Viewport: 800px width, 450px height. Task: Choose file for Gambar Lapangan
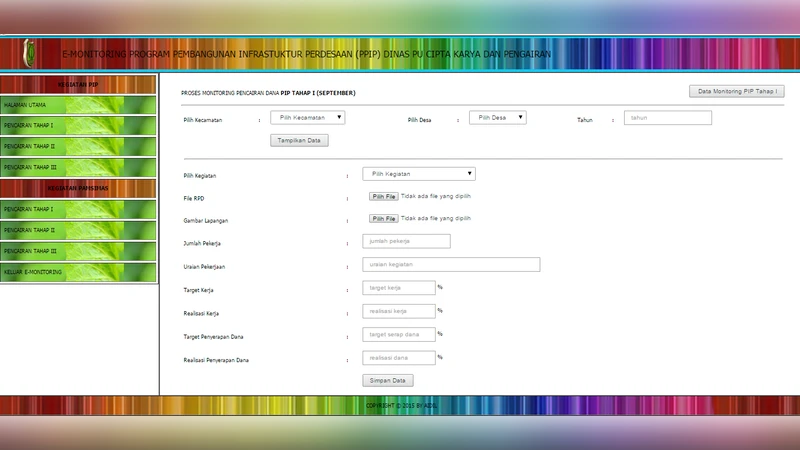[x=384, y=218]
